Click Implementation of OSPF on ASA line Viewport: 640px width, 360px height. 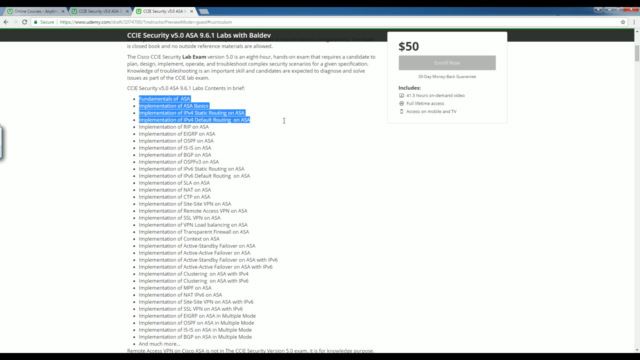[x=176, y=141]
